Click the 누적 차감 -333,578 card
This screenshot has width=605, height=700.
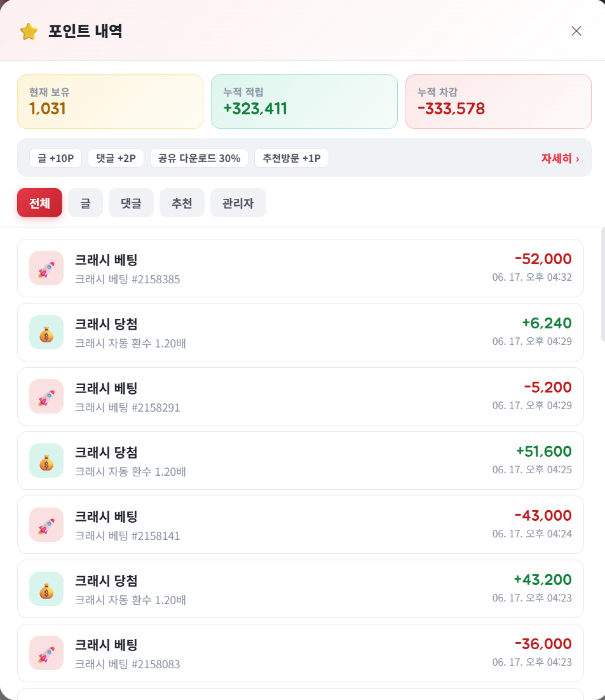498,102
